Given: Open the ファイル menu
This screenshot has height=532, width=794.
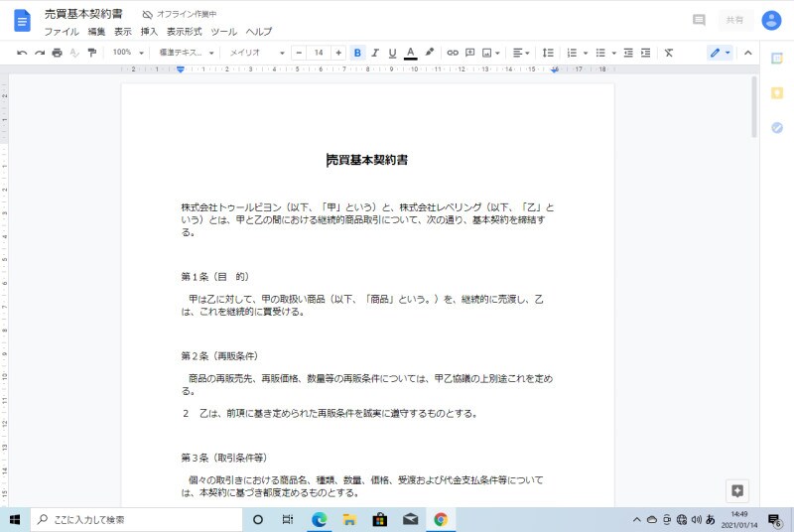Looking at the screenshot, I should pos(61,32).
